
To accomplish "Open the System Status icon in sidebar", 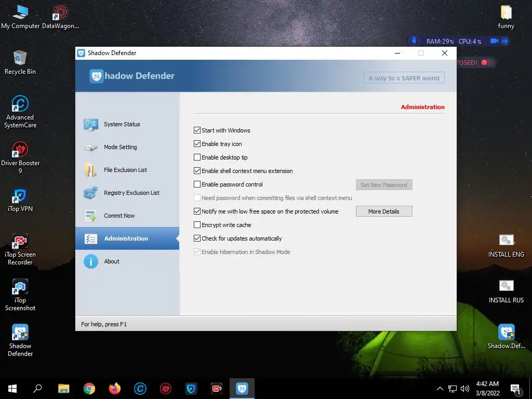I will coord(90,125).
